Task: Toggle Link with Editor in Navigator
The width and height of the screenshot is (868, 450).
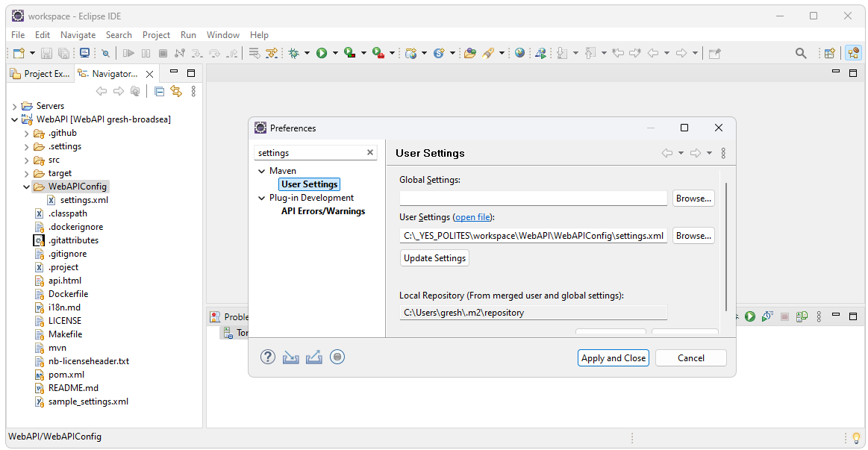Action: coord(176,91)
